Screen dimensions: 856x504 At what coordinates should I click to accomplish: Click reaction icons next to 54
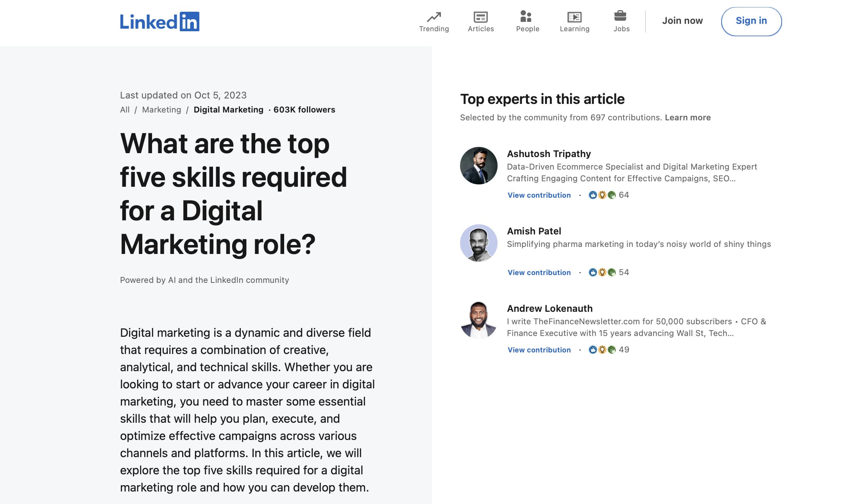(x=602, y=272)
